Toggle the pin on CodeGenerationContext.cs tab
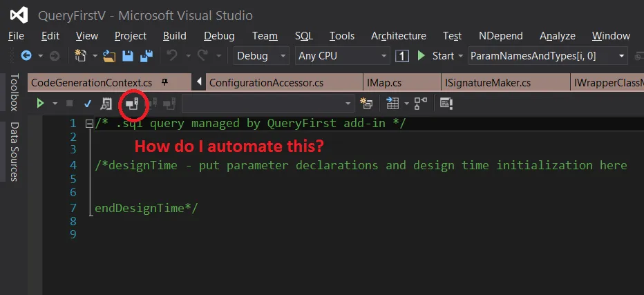644x295 pixels. click(164, 83)
